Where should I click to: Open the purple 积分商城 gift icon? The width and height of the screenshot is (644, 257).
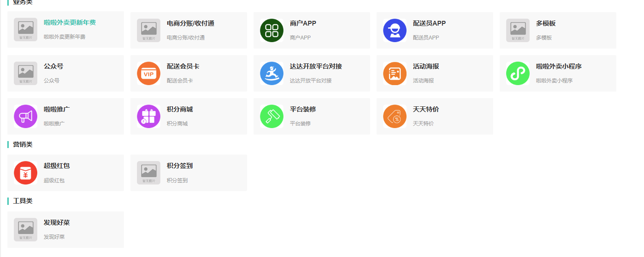tap(149, 116)
